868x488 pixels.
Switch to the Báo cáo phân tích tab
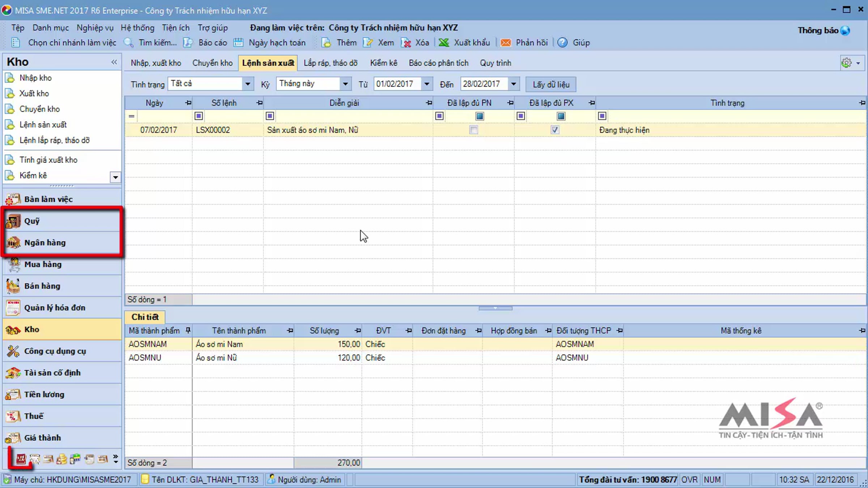(x=438, y=63)
